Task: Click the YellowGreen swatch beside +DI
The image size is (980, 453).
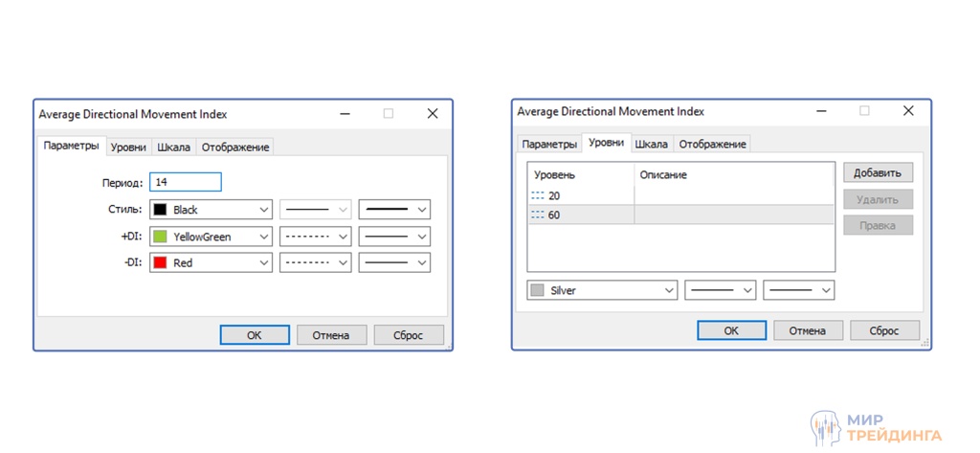Action: (161, 236)
